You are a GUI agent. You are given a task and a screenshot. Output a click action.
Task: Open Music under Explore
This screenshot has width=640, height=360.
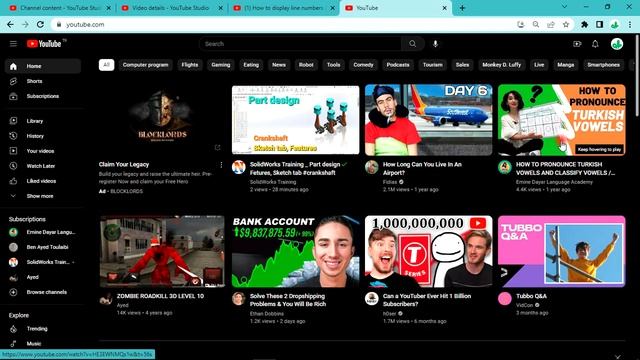43,344
